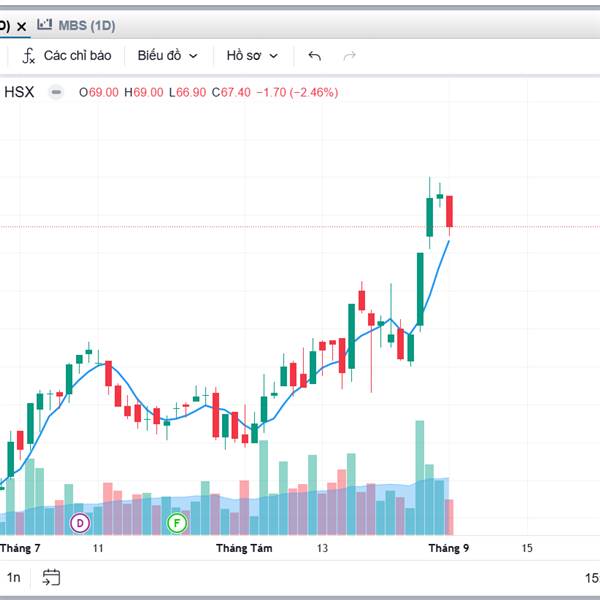The height and width of the screenshot is (600, 600).
Task: Select the 1n time range button
Action: tap(14, 577)
